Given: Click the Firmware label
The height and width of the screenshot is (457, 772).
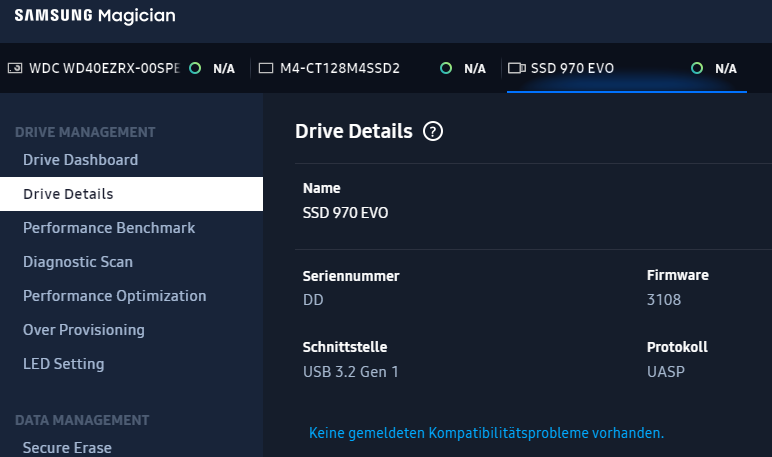Looking at the screenshot, I should (678, 275).
